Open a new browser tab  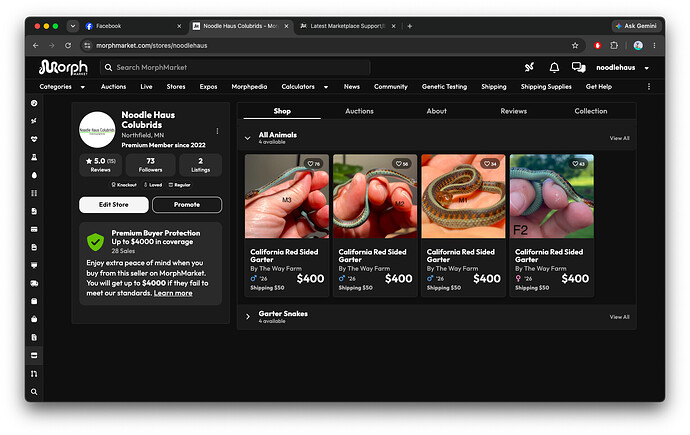point(410,26)
